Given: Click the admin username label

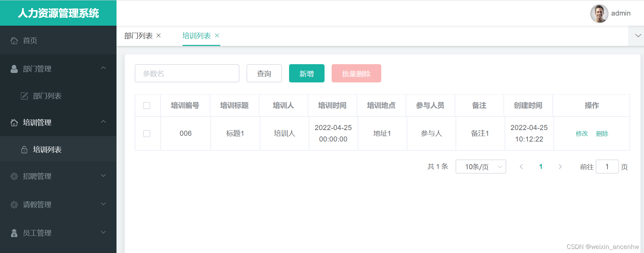Looking at the screenshot, I should coord(621,13).
